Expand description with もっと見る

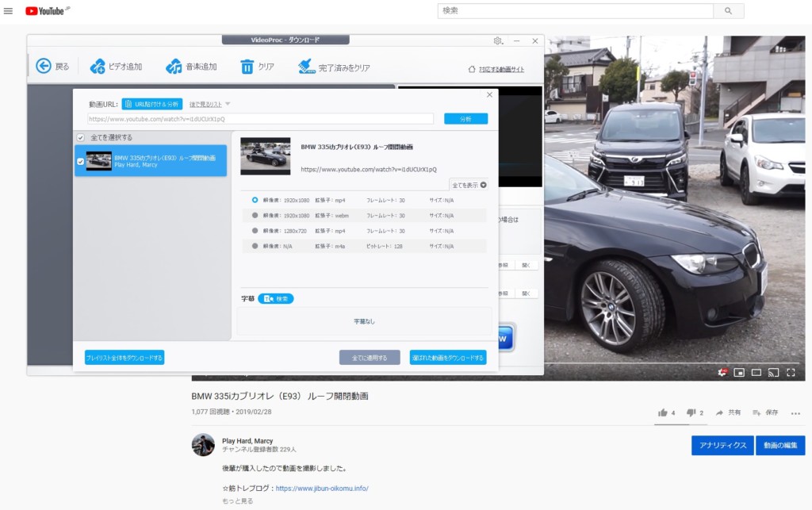tap(238, 501)
